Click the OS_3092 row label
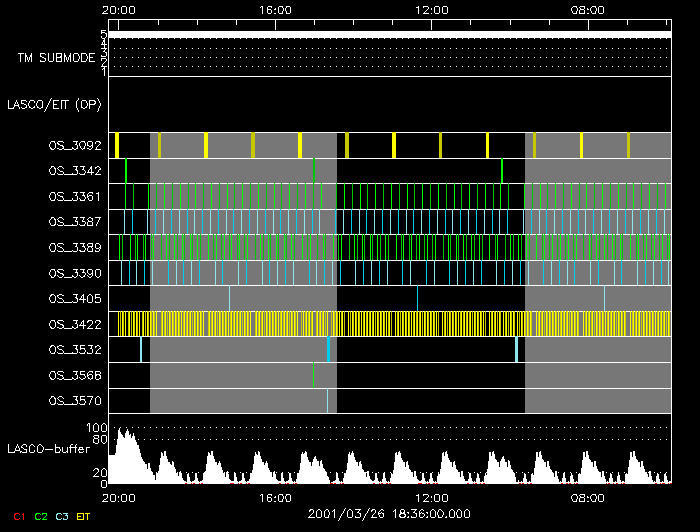The height and width of the screenshot is (532, 700). [x=74, y=146]
